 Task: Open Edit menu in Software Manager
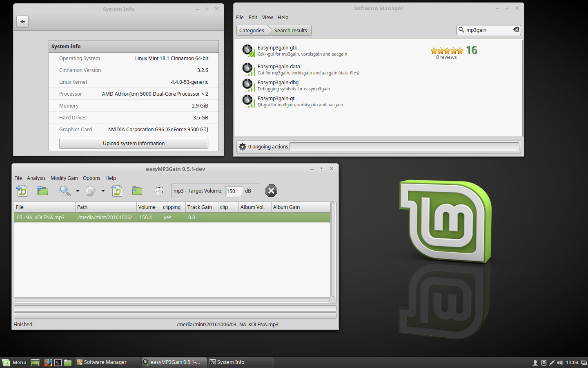(253, 18)
